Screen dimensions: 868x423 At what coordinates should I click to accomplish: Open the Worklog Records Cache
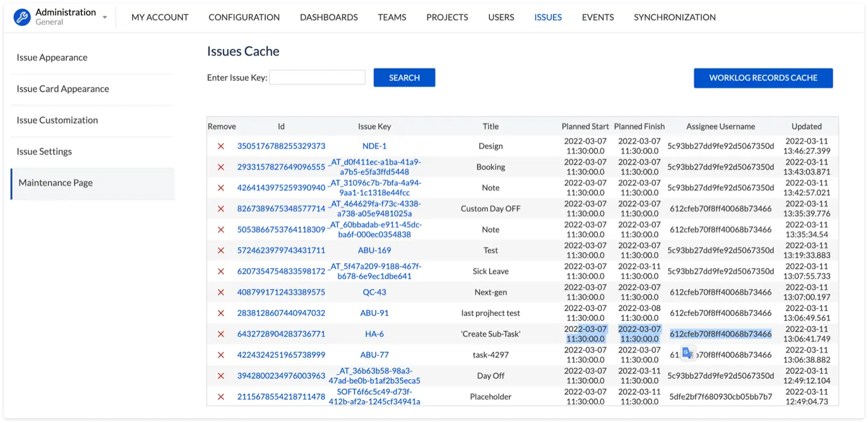pyautogui.click(x=763, y=78)
